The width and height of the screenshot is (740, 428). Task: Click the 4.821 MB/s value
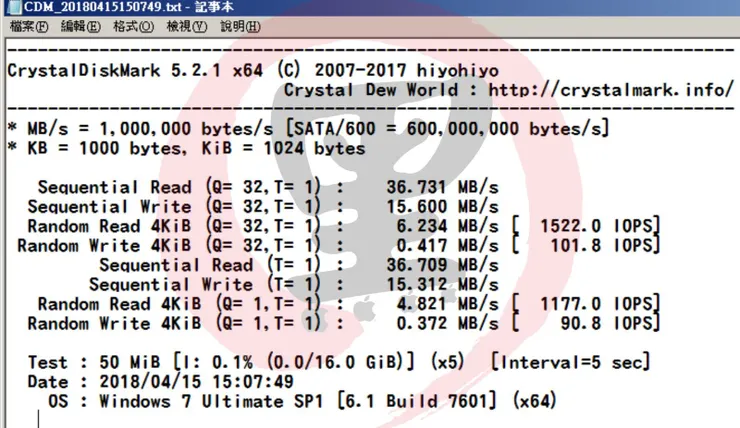click(447, 304)
